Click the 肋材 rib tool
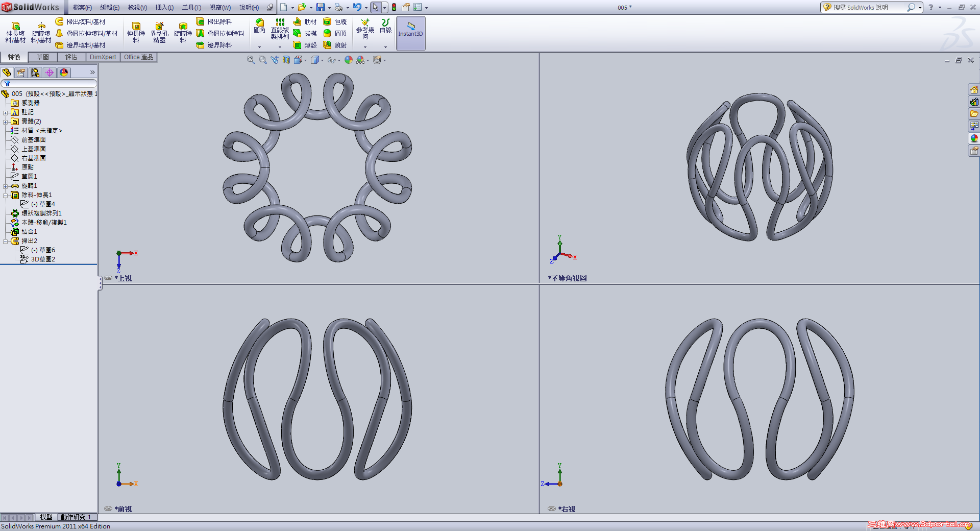The height and width of the screenshot is (531, 980). 305,21
